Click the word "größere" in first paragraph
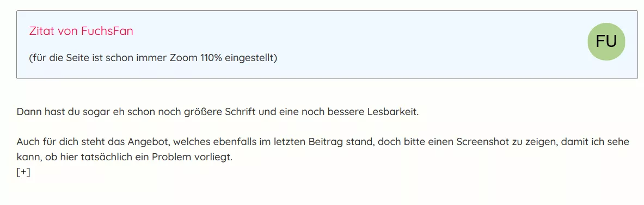Image resolution: width=644 pixels, height=205 pixels. tap(203, 112)
